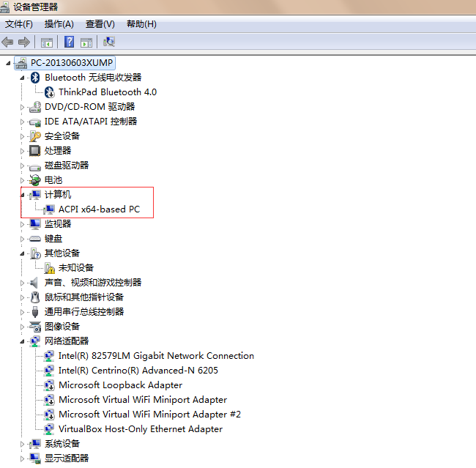Select the 系统设备 category label
Viewport: 476px width, 468px height.
(62, 444)
